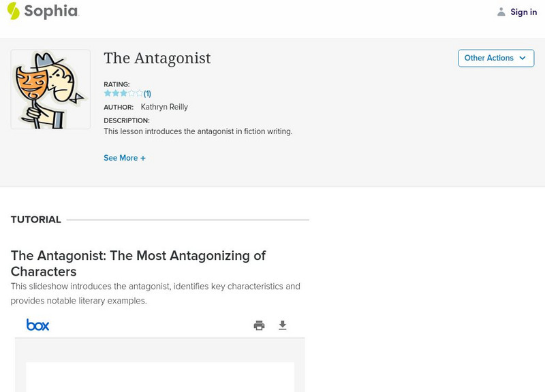
Task: Click the third filled rating star
Action: (123, 93)
